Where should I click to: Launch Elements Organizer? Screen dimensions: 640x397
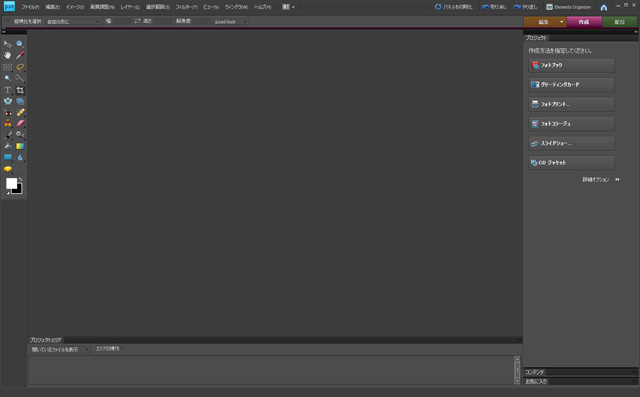click(569, 7)
